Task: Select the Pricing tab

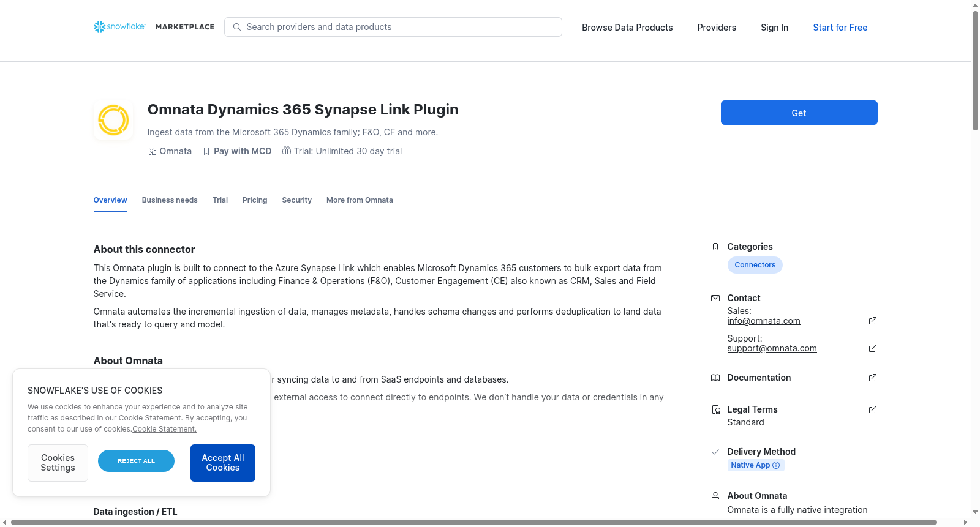Action: click(255, 200)
